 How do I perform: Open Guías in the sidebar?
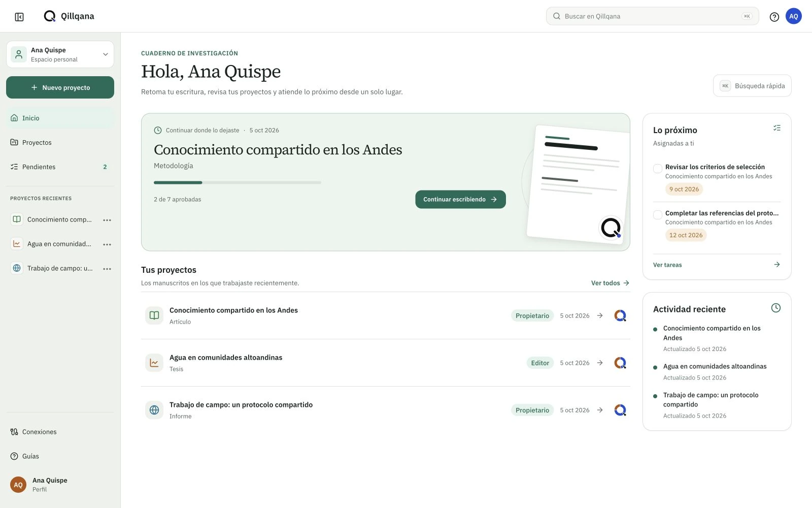pos(60,456)
